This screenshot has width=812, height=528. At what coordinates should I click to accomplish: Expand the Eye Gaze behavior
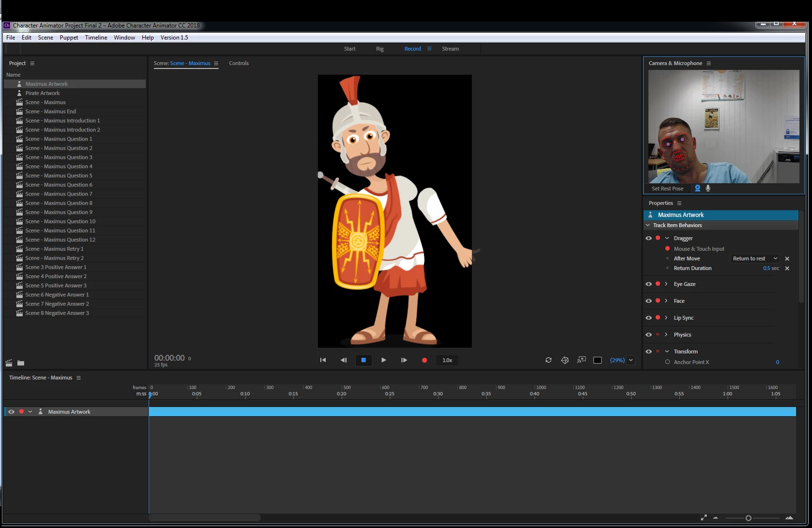point(666,284)
